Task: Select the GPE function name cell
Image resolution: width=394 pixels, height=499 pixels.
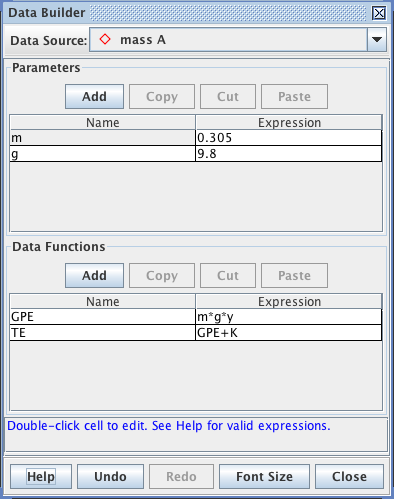Action: coord(103,317)
